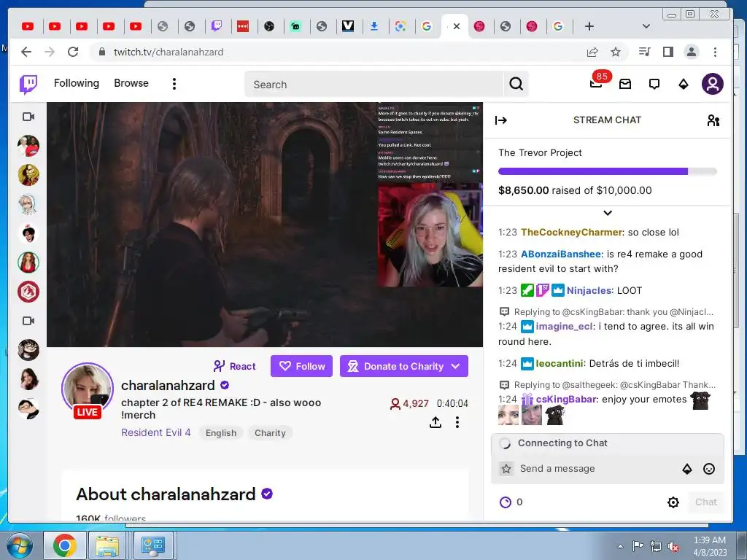Switch to the first YouTube browser tab
This screenshot has height=560, width=747.
28,26
